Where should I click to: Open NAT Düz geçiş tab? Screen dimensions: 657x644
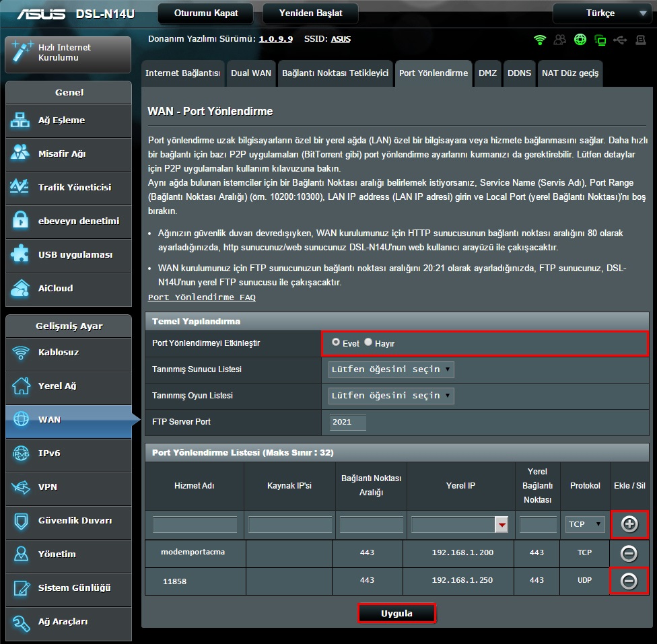[x=570, y=73]
